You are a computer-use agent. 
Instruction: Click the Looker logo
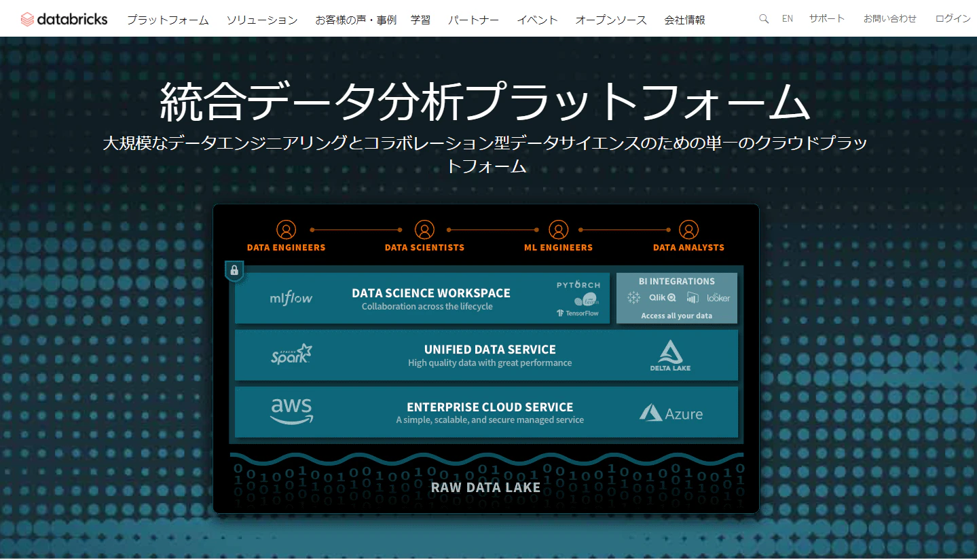(x=718, y=297)
